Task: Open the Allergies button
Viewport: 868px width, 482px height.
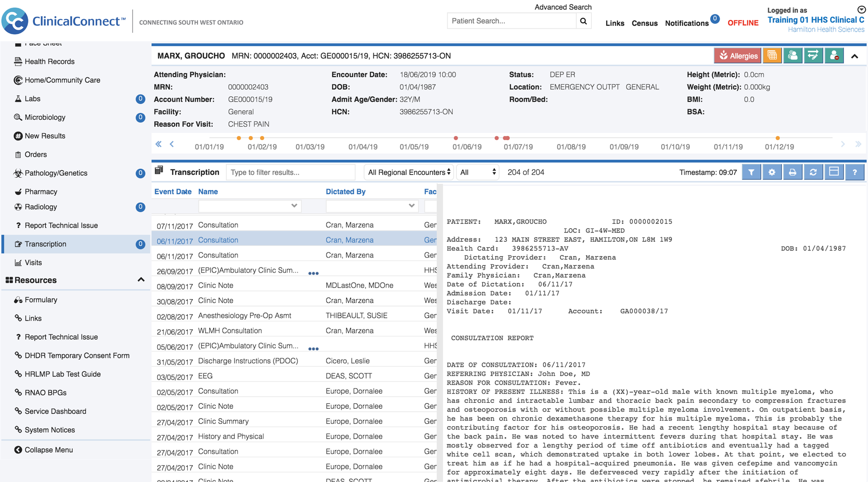Action: tap(737, 55)
